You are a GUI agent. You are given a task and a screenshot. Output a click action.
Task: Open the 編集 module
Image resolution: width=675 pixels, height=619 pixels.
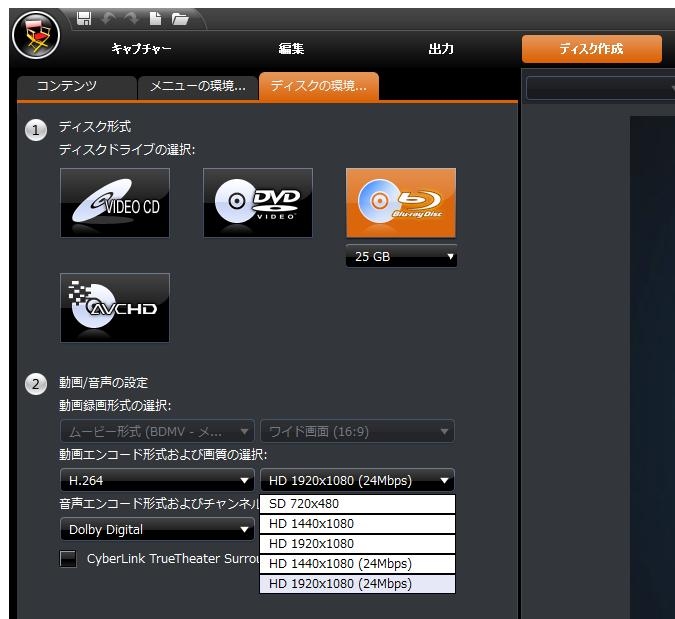291,49
